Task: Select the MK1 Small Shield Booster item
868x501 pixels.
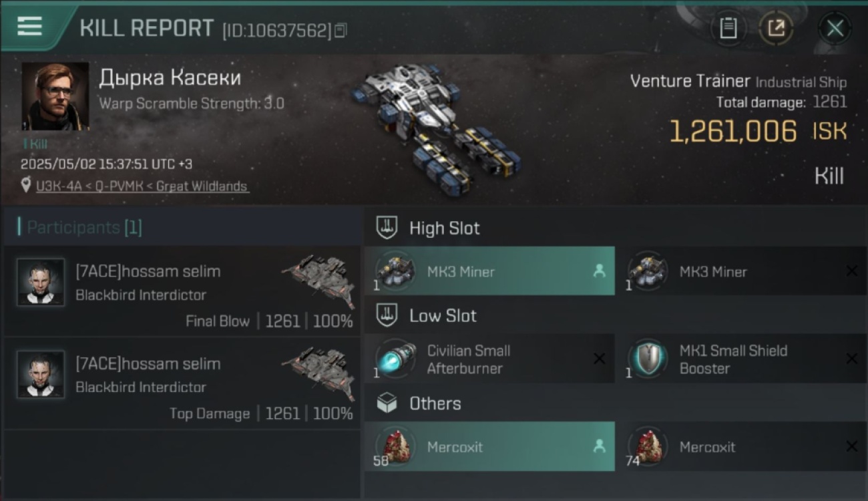Action: pyautogui.click(x=742, y=359)
